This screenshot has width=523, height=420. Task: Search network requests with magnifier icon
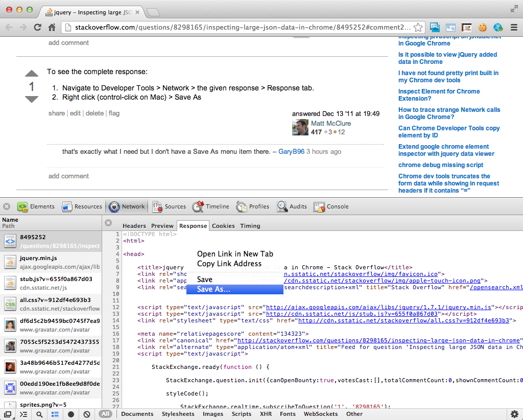(39, 414)
